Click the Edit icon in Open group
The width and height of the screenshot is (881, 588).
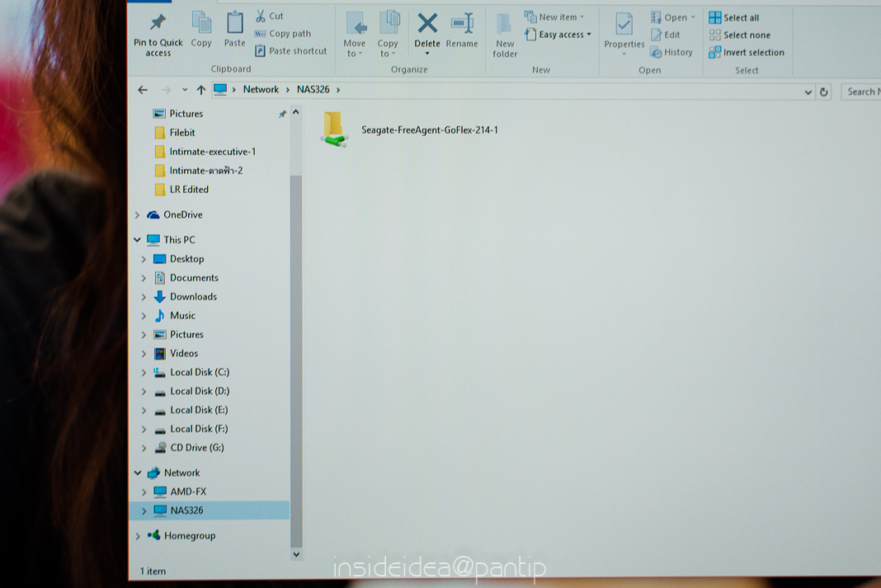tap(656, 35)
